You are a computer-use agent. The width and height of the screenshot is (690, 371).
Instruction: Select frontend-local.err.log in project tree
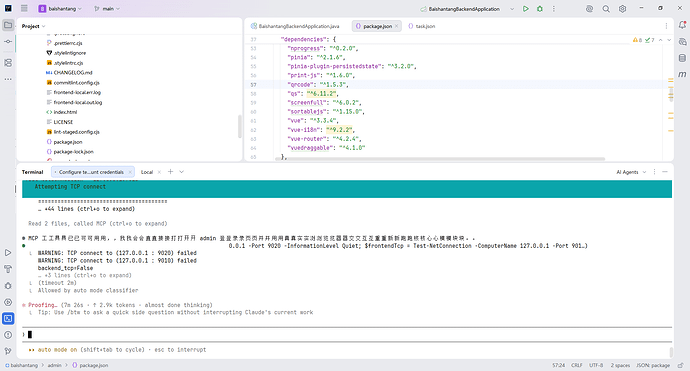pyautogui.click(x=77, y=92)
